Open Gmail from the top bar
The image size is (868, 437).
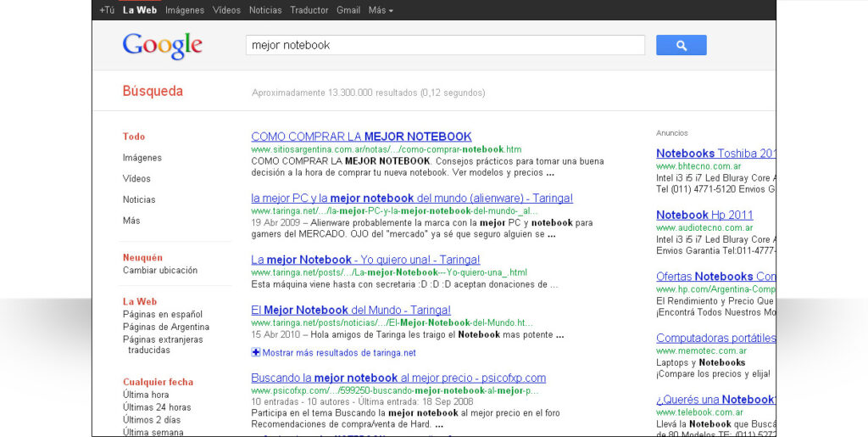348,10
